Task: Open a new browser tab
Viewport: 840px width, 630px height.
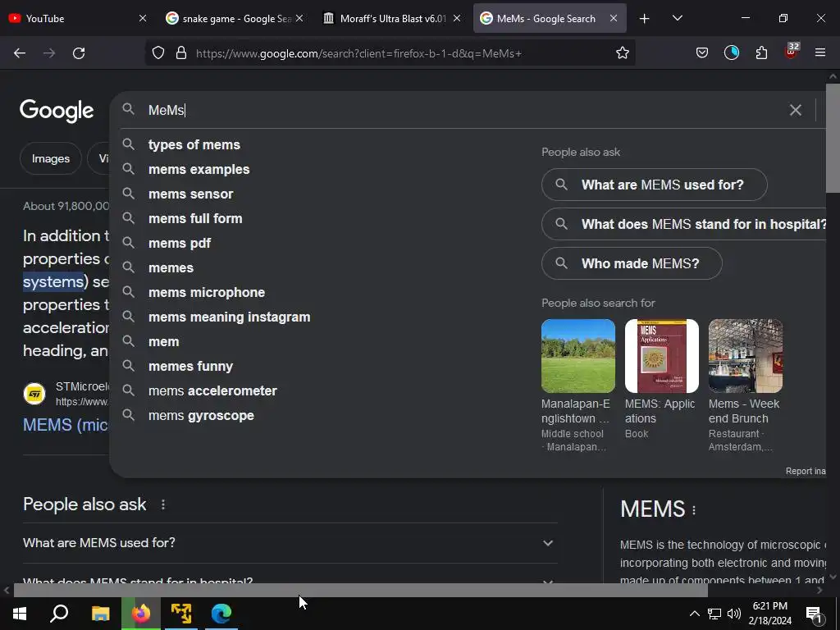Action: tap(645, 19)
